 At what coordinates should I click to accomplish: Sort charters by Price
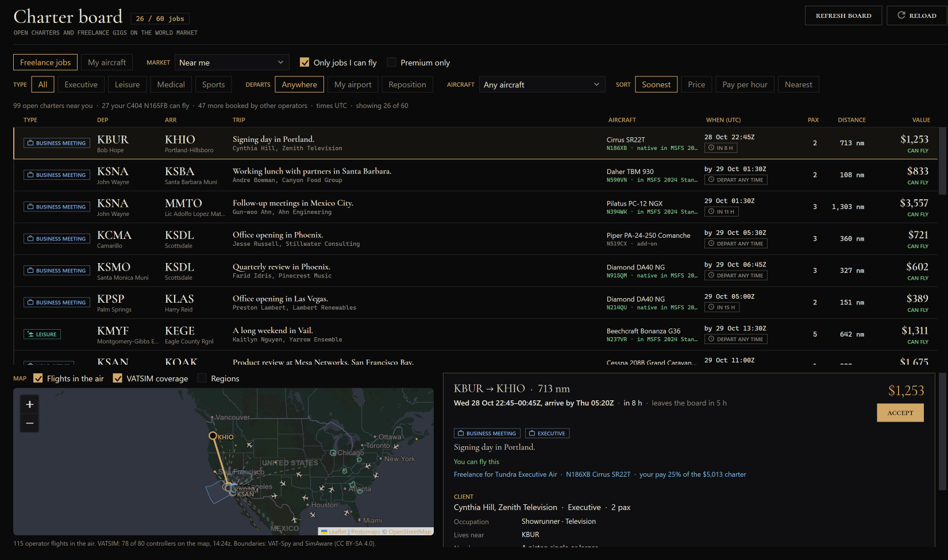tap(696, 84)
